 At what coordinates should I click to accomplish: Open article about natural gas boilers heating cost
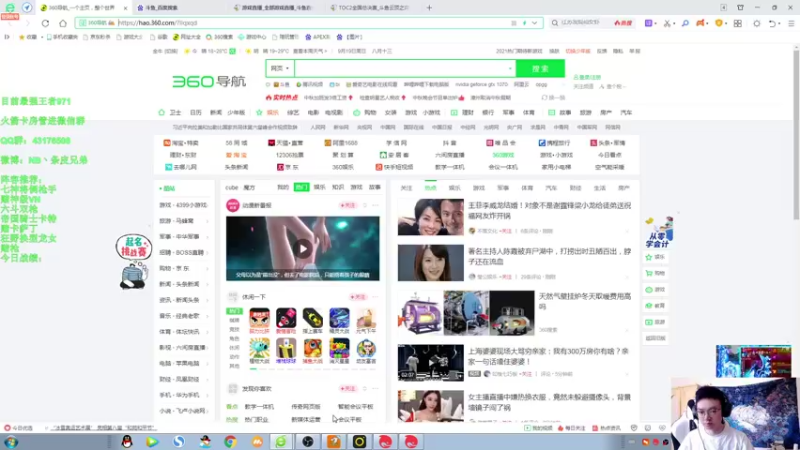(x=585, y=301)
